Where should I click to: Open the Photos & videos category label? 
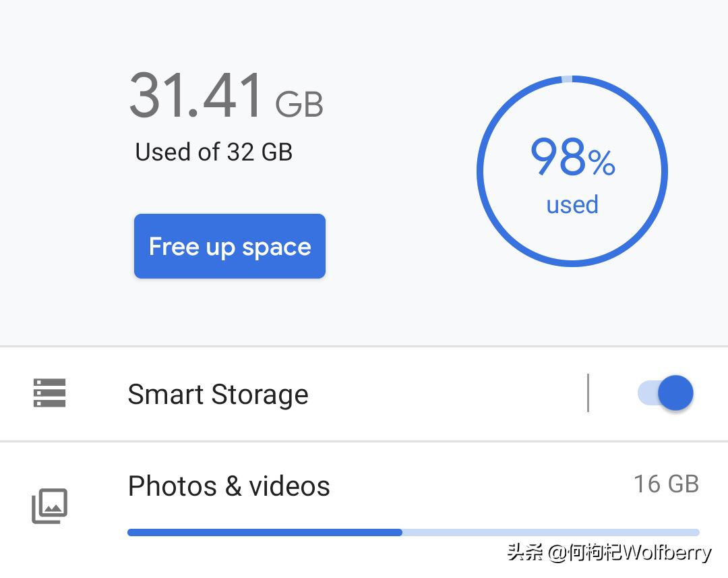[229, 486]
